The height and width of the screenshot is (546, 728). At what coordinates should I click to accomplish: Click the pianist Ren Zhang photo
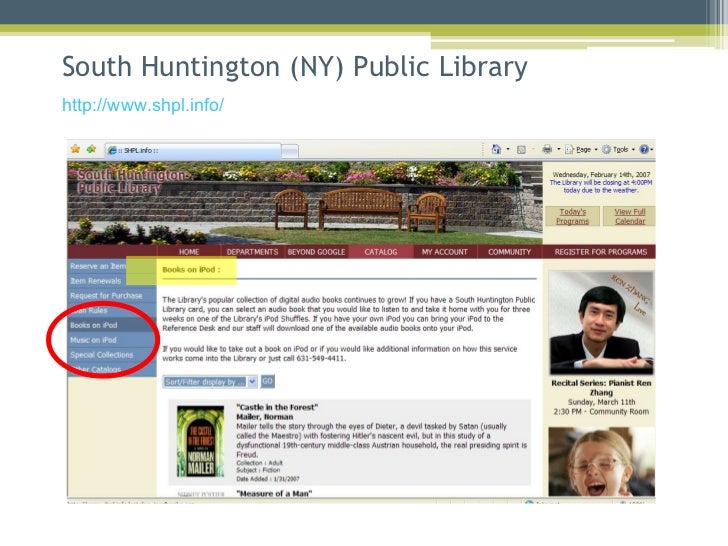(x=601, y=323)
